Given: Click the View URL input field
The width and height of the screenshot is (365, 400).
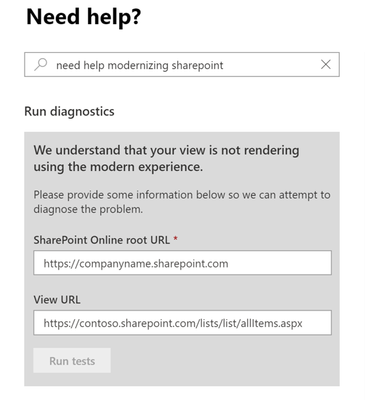Looking at the screenshot, I should click(x=182, y=323).
